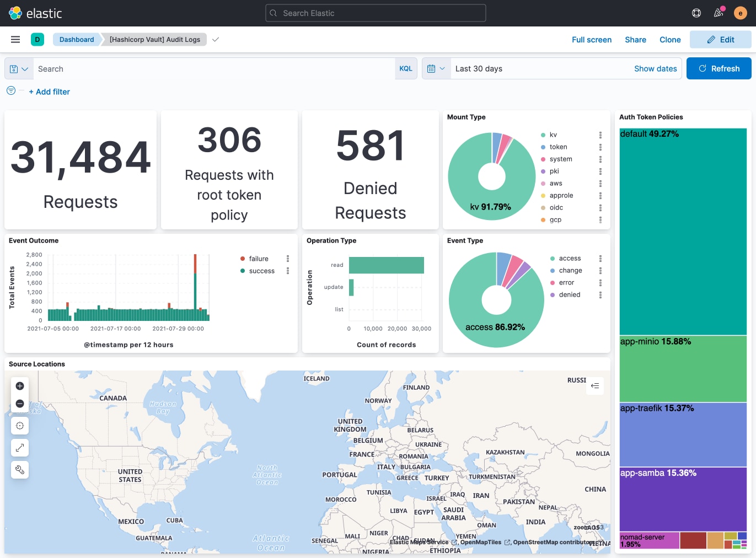Open the saved query menu

click(x=19, y=69)
